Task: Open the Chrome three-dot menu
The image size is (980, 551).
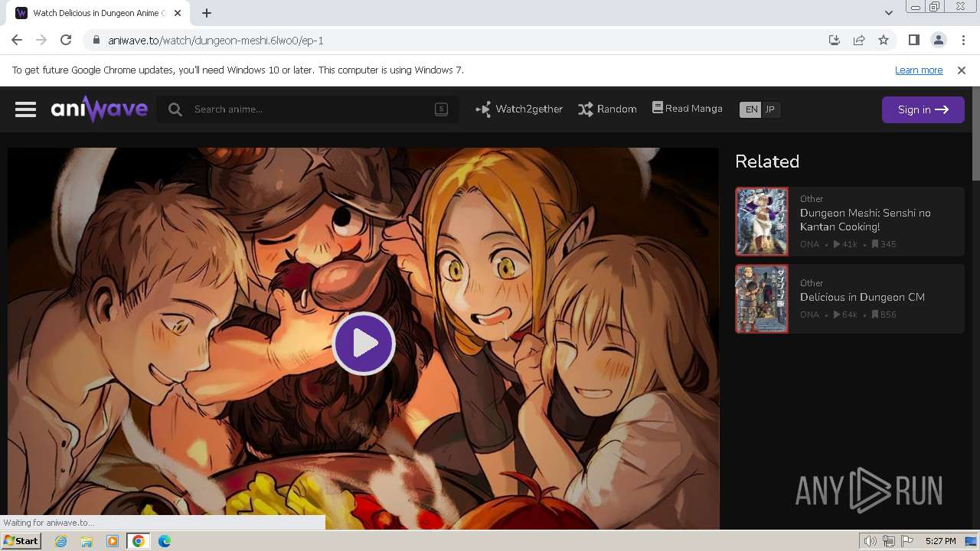Action: coord(962,40)
